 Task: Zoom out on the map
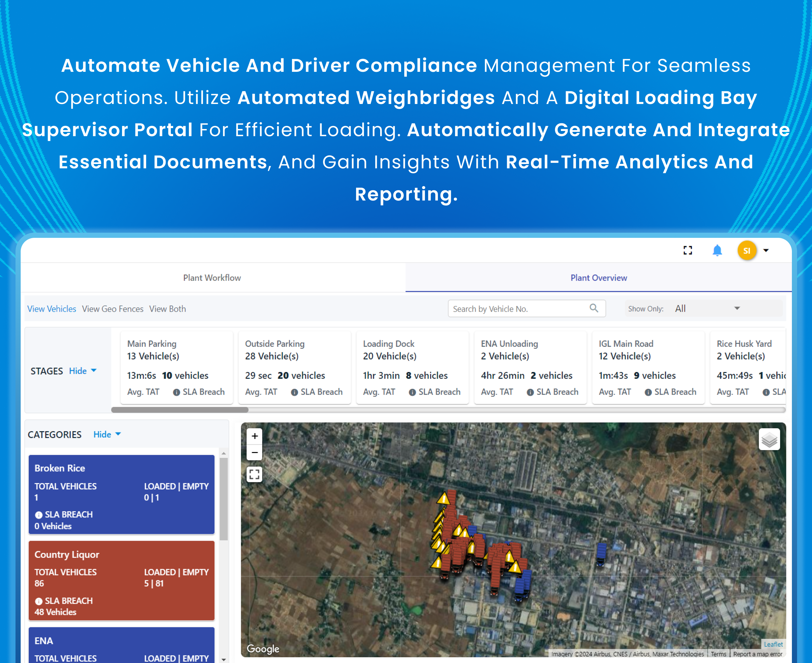coord(255,452)
